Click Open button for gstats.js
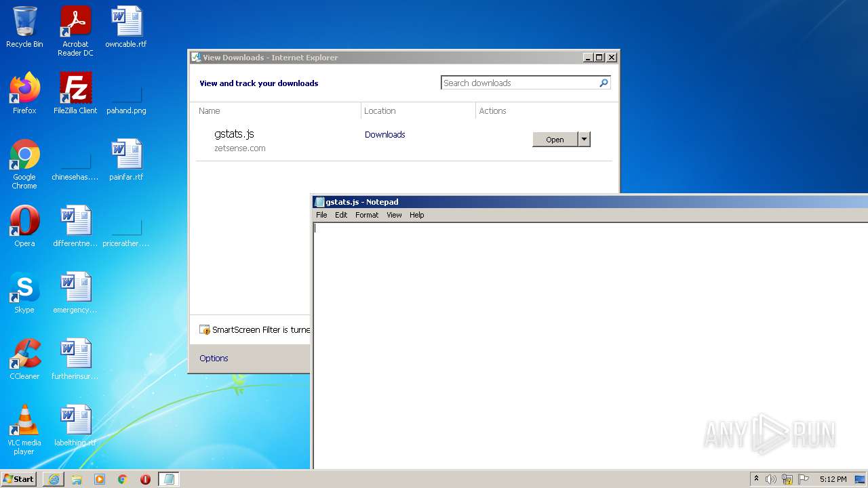The width and height of the screenshot is (868, 488). click(x=555, y=140)
